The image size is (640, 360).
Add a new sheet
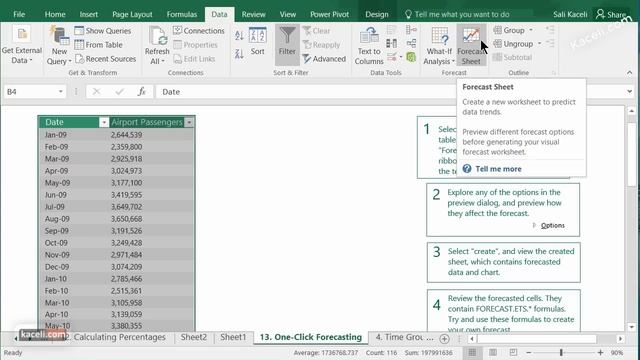pos(444,338)
